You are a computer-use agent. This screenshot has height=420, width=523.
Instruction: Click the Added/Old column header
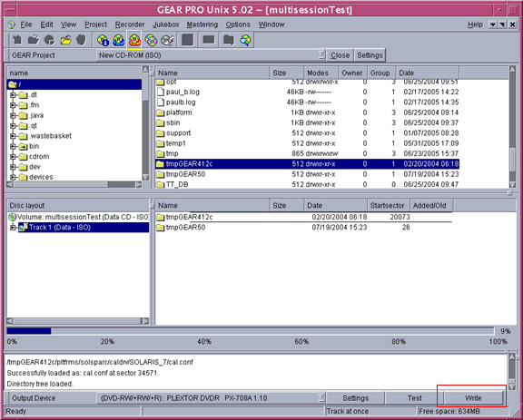[x=431, y=205]
